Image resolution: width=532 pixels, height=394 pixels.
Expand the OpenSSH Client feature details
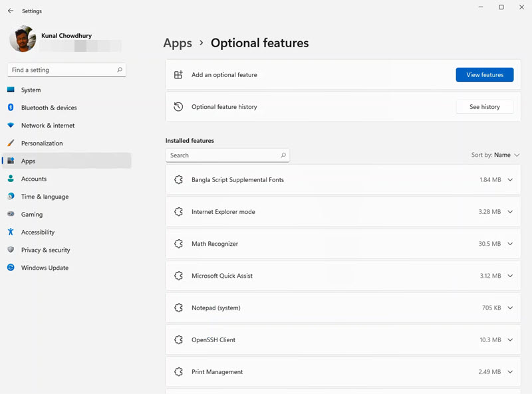510,340
